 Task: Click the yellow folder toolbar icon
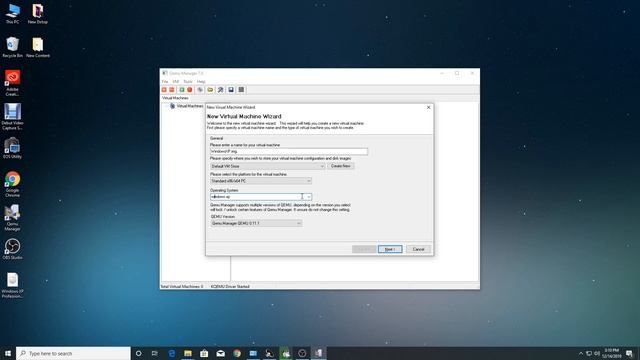[x=210, y=90]
